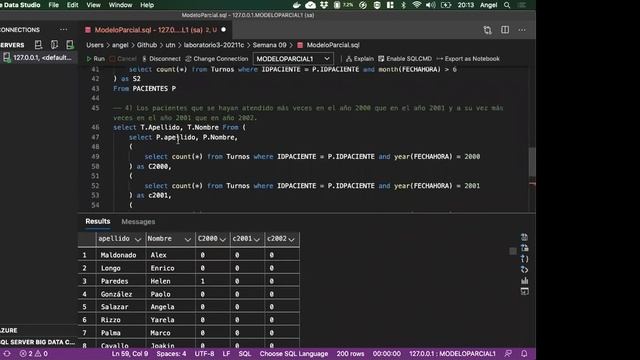Viewport: 640px width, 360px height.
Task: Click the sync icon in status bar
Action: (x=7, y=353)
